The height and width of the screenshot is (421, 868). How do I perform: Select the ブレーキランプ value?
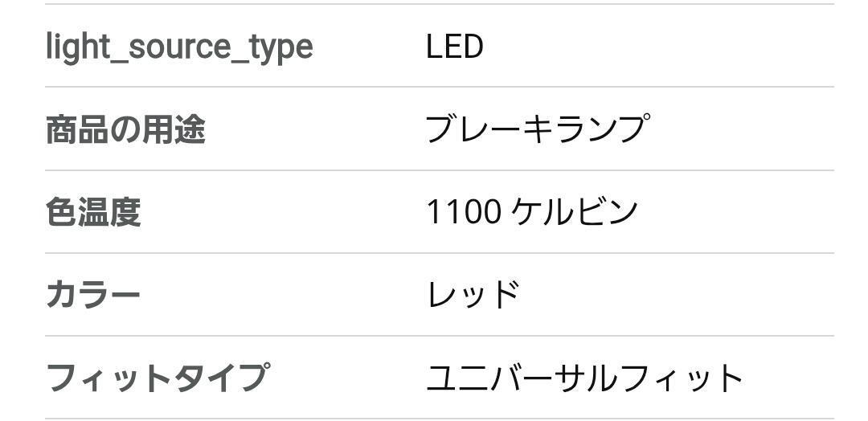pyautogui.click(x=536, y=129)
